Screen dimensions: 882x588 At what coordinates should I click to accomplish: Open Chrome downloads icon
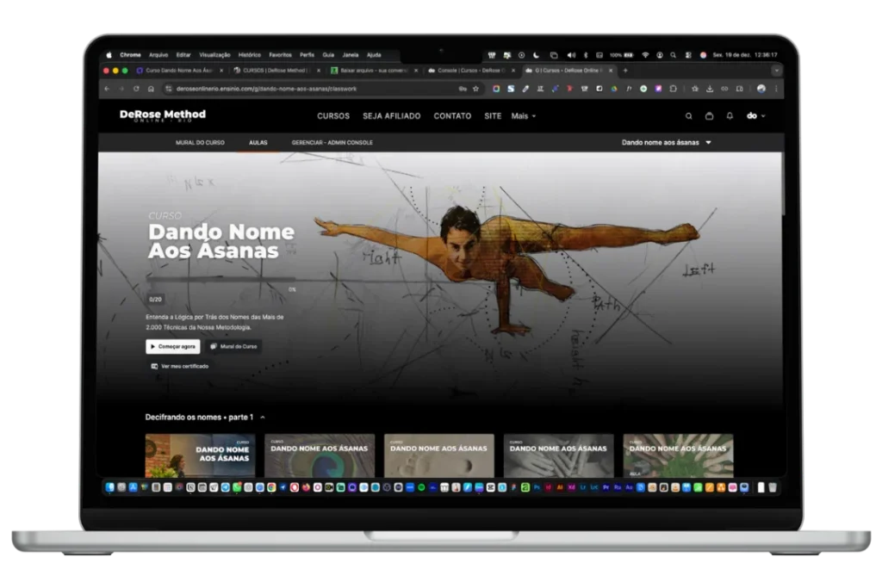click(x=710, y=89)
